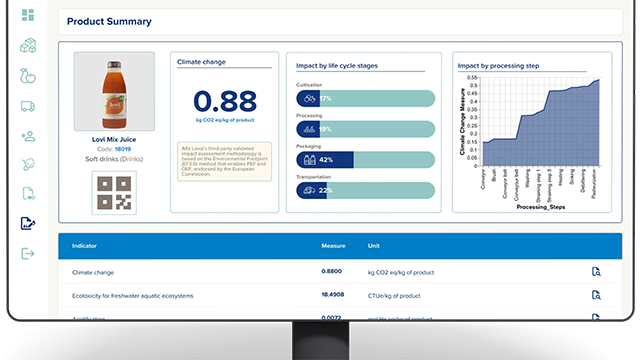Screen dimensions: 640x360
Task: Open the truck transport icon in sidebar
Action: pyautogui.click(x=28, y=107)
